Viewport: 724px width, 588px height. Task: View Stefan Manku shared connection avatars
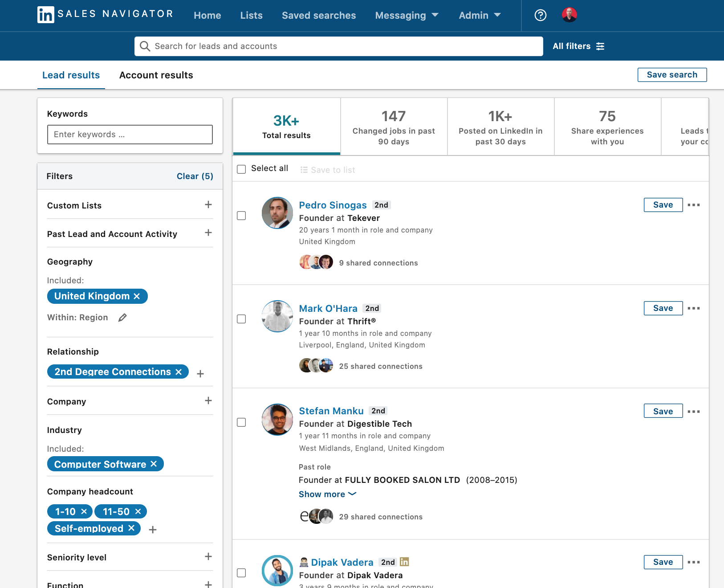point(316,516)
